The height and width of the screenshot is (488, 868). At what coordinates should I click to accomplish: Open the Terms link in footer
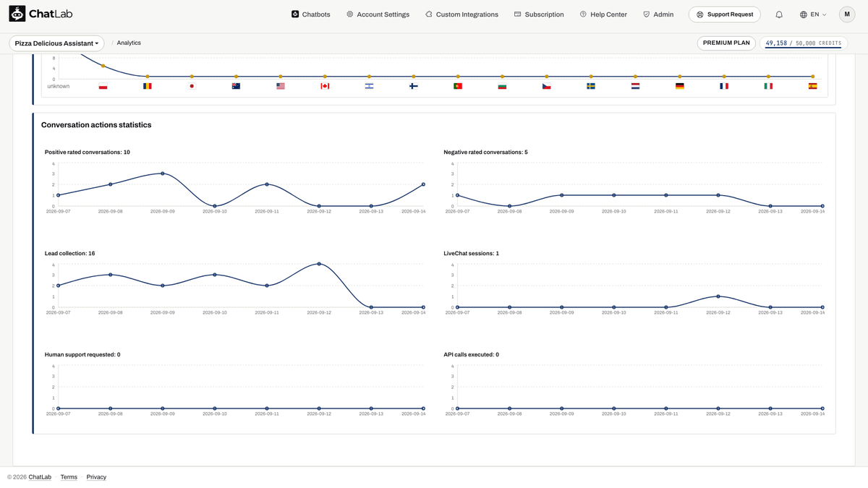69,477
